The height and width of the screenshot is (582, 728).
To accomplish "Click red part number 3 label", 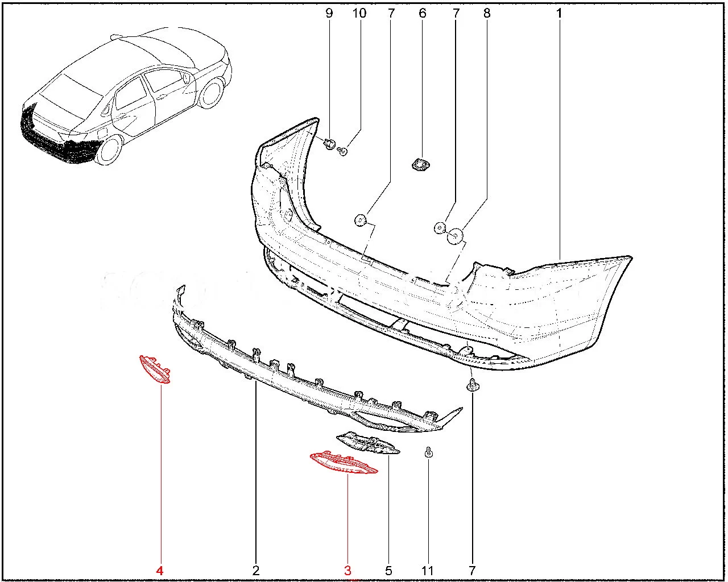I will click(348, 570).
